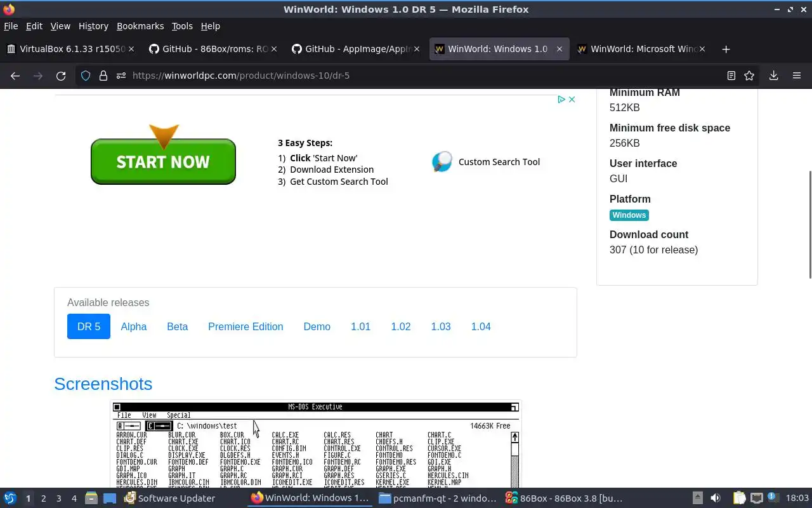Click the page vertical scrollbar
This screenshot has width=812, height=508.
click(809, 224)
